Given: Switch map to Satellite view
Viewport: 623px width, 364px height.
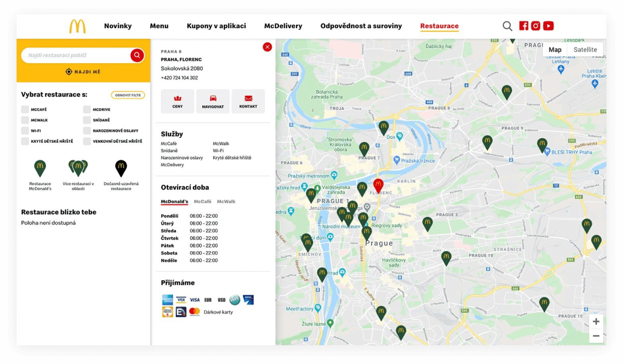Looking at the screenshot, I should tap(586, 50).
